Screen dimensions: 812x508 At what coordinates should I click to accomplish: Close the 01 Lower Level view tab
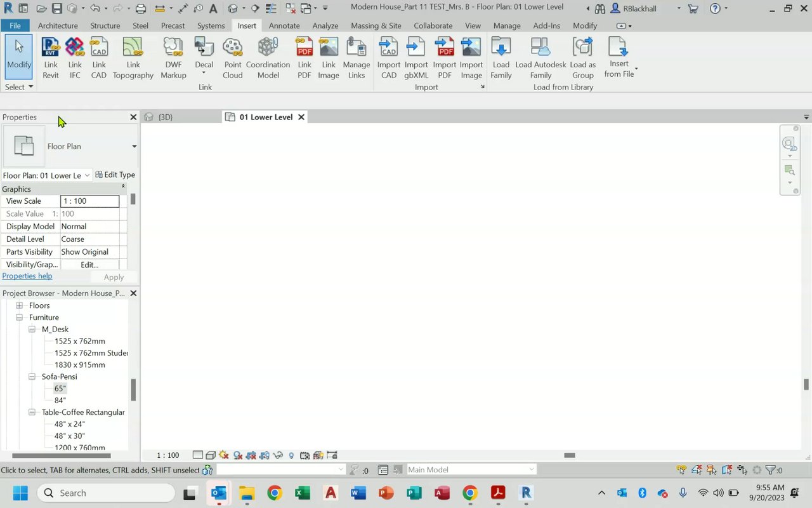[x=301, y=117]
